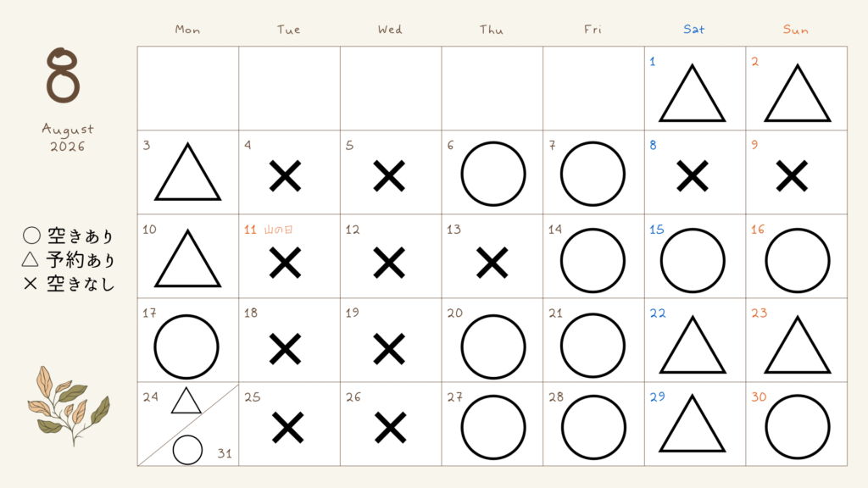
Task: Select the triangle on August 10
Action: pyautogui.click(x=187, y=259)
